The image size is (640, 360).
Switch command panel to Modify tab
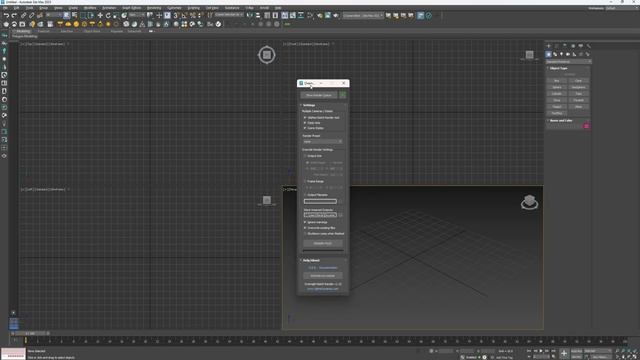[x=556, y=46]
